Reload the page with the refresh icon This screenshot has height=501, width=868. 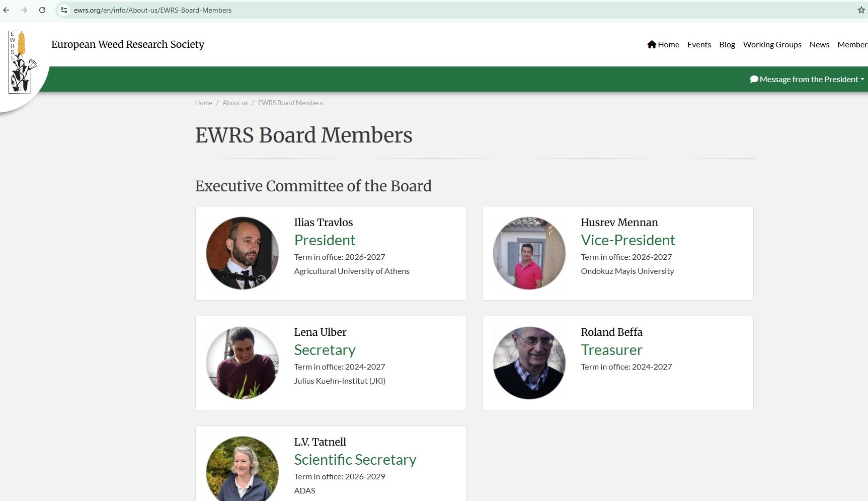point(42,10)
